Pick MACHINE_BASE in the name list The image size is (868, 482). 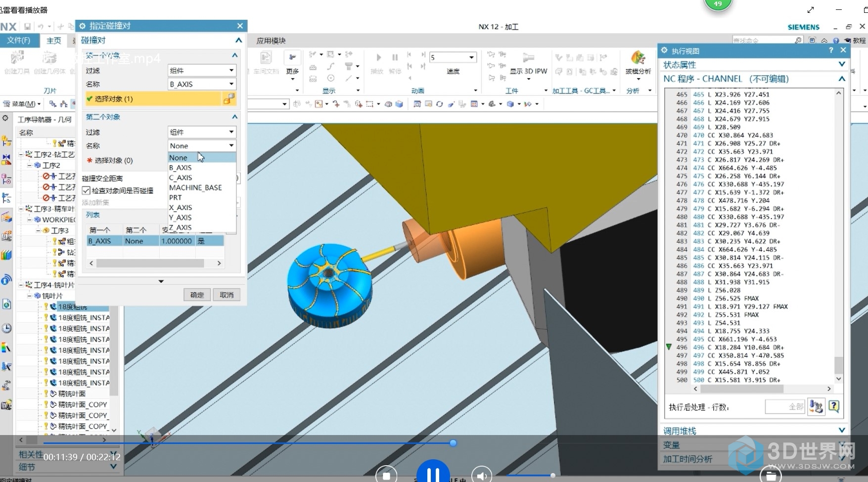pos(202,187)
